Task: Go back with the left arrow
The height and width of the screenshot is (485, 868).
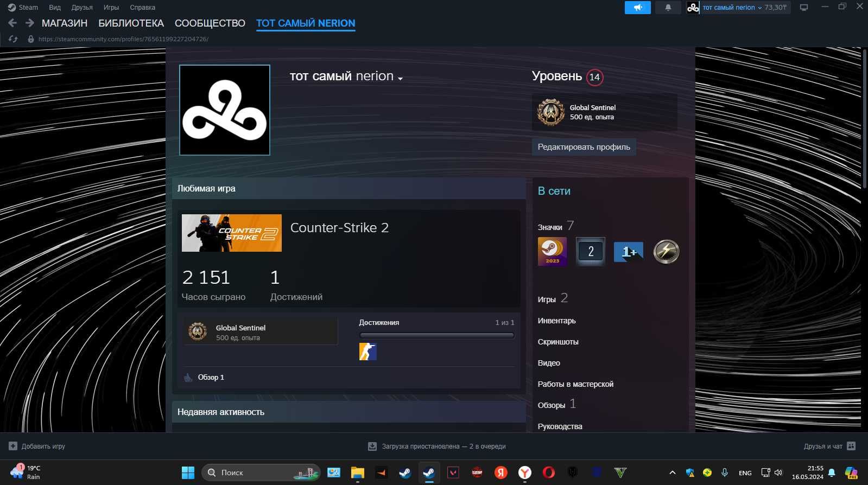Action: (12, 23)
